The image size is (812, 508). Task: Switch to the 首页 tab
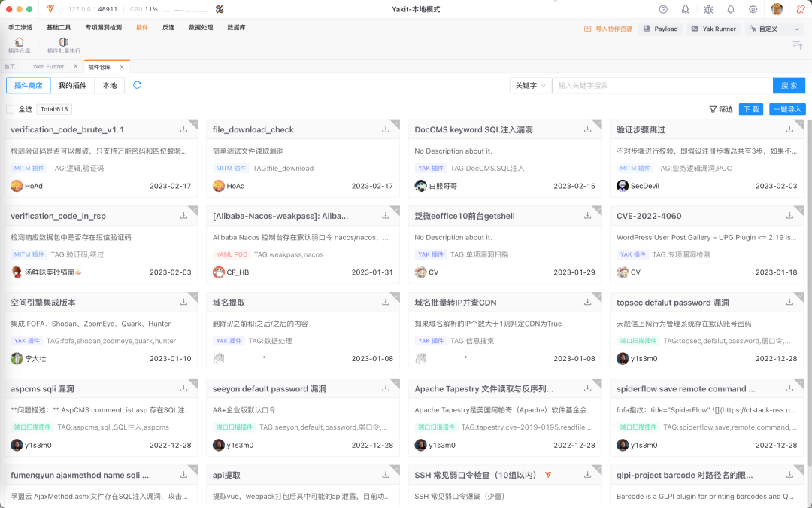click(x=10, y=67)
